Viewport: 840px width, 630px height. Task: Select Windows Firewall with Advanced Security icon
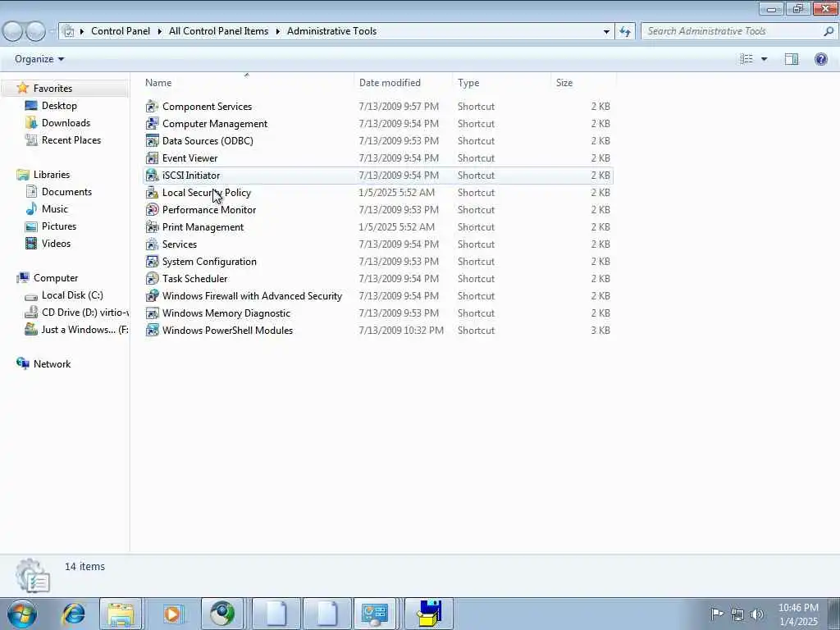tap(152, 295)
